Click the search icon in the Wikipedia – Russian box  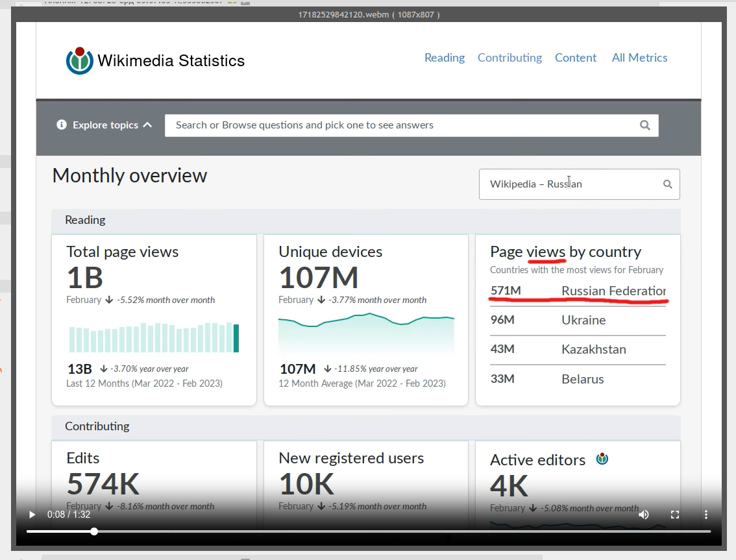667,184
